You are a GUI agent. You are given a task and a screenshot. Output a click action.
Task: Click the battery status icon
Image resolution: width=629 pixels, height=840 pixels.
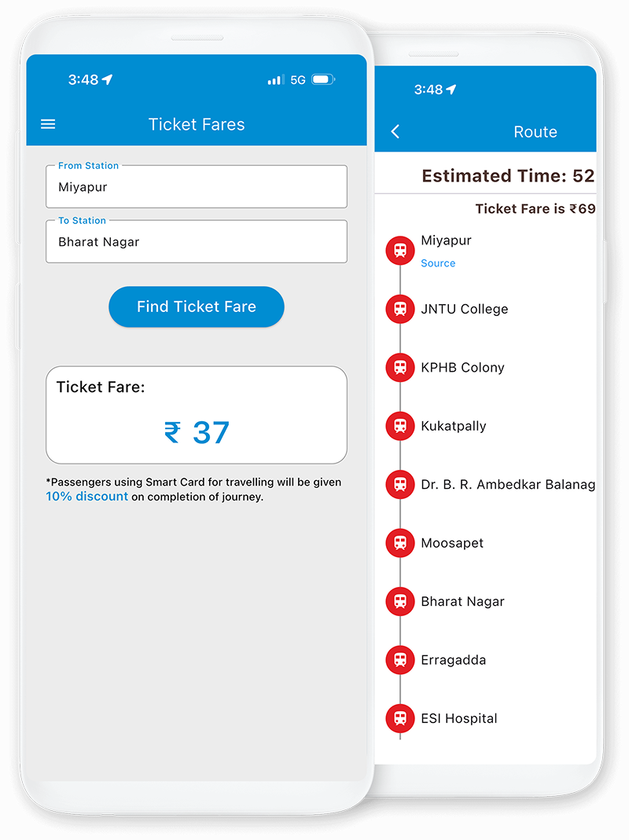pos(323,80)
